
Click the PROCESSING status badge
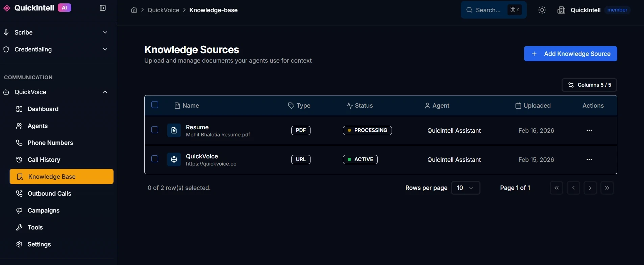click(367, 130)
